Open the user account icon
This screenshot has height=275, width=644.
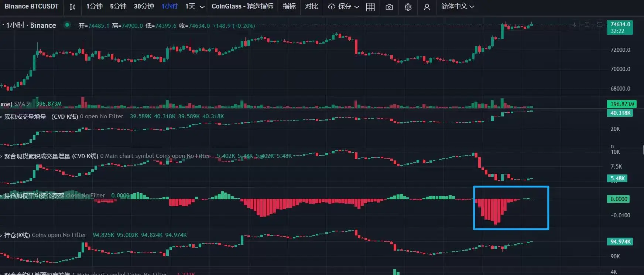click(427, 7)
